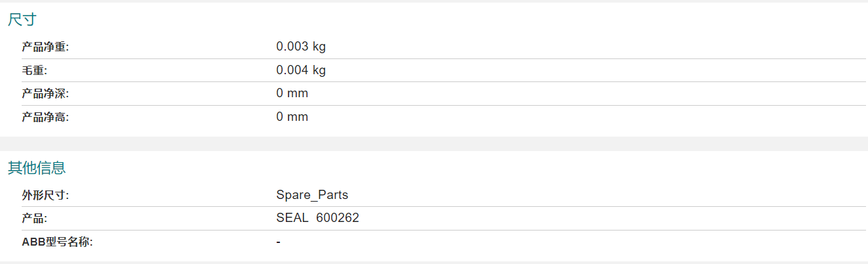Viewport: 868px width, 264px height.
Task: Click the Spare_Parts value text
Action: [312, 195]
